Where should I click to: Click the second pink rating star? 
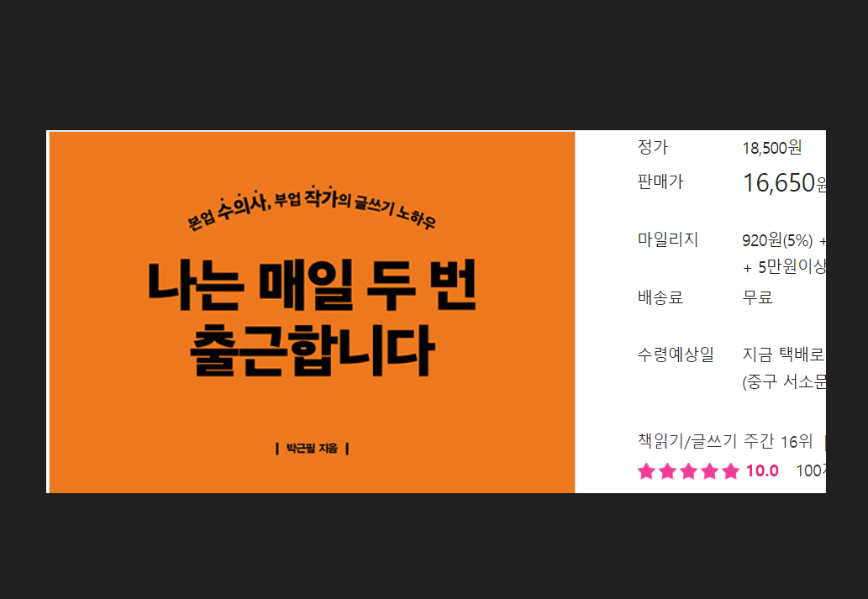pos(667,471)
